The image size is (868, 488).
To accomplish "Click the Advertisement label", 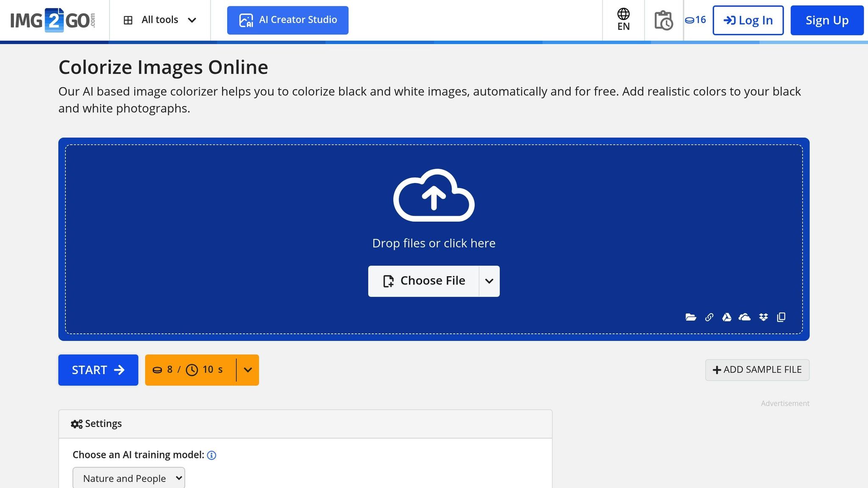I will (x=785, y=404).
